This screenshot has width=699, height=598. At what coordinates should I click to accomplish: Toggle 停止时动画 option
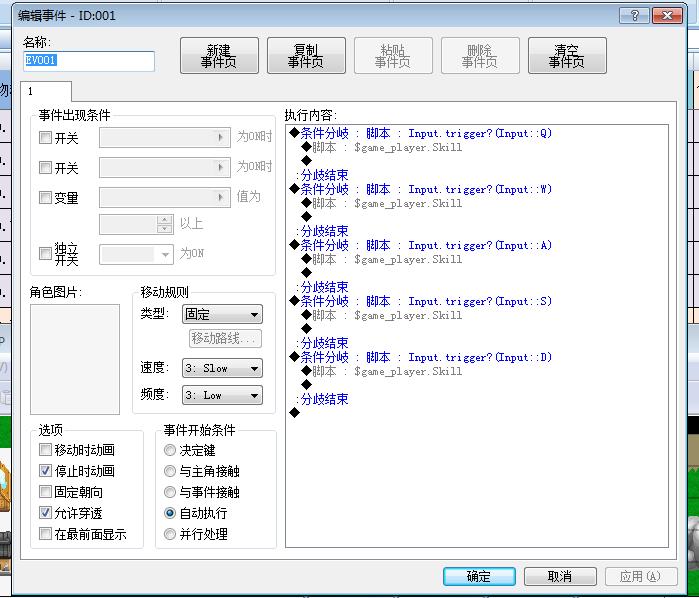45,470
